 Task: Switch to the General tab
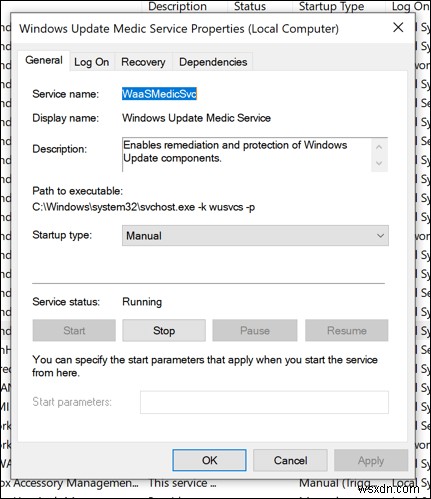pos(44,61)
